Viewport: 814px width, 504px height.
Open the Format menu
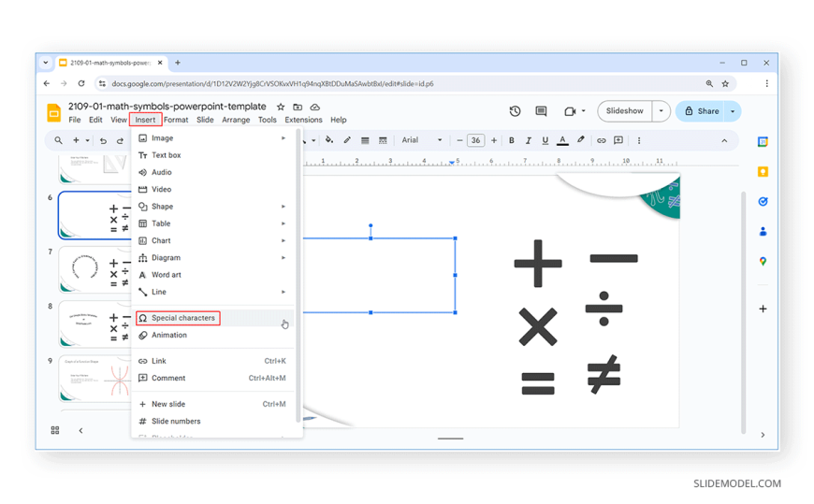coord(176,120)
